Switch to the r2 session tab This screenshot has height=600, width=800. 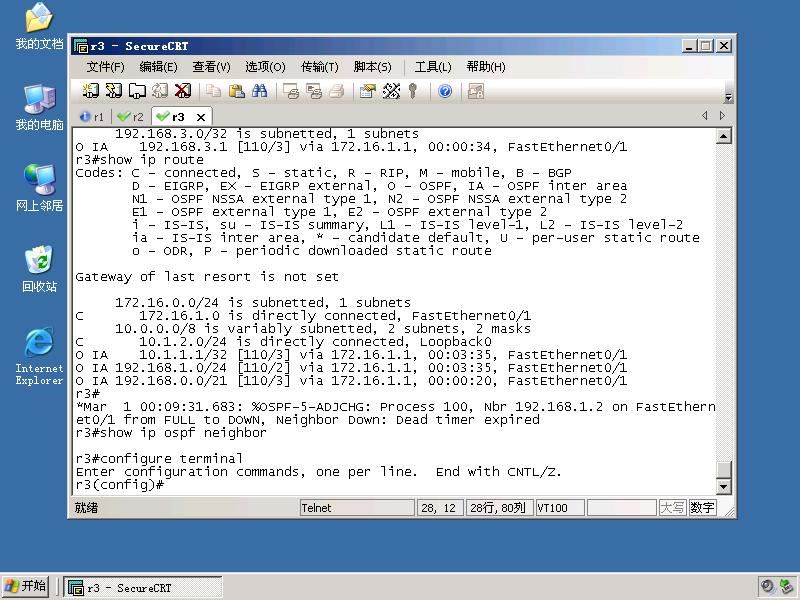[131, 117]
